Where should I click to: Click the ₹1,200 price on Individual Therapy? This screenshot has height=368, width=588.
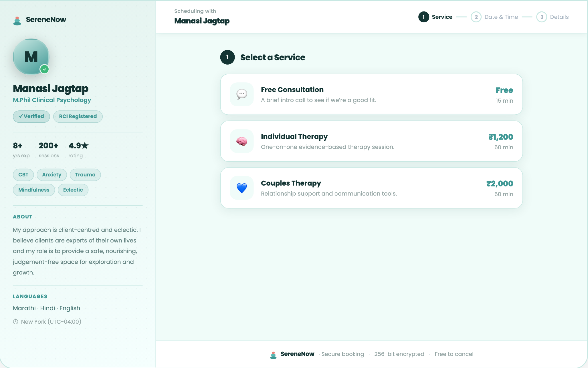(x=501, y=137)
